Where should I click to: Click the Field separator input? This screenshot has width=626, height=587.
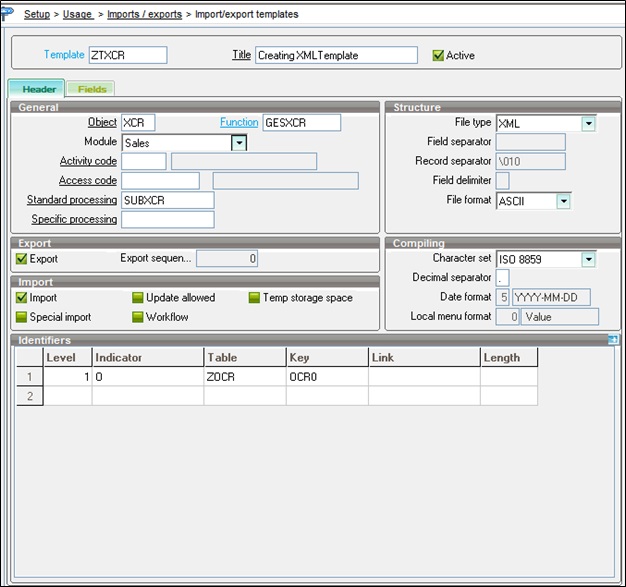pyautogui.click(x=531, y=142)
